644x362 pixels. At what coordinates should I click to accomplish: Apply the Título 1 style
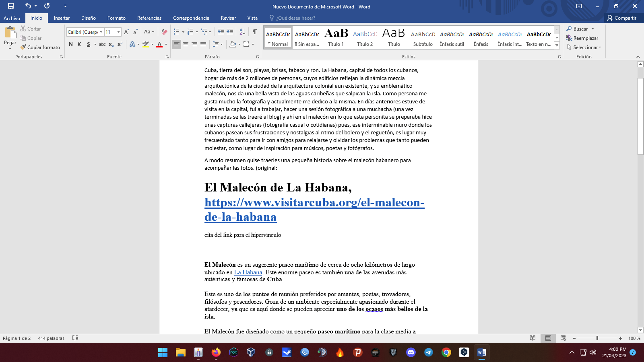336,38
